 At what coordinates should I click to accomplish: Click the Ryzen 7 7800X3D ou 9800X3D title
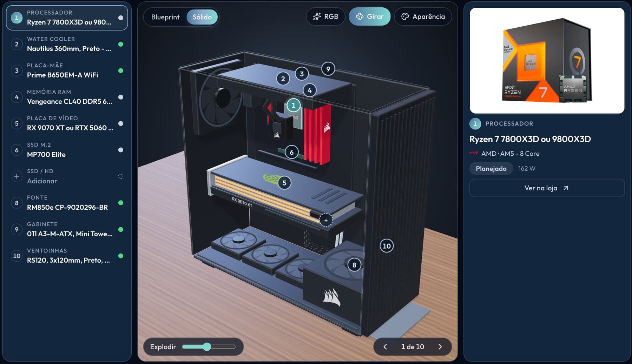(530, 139)
